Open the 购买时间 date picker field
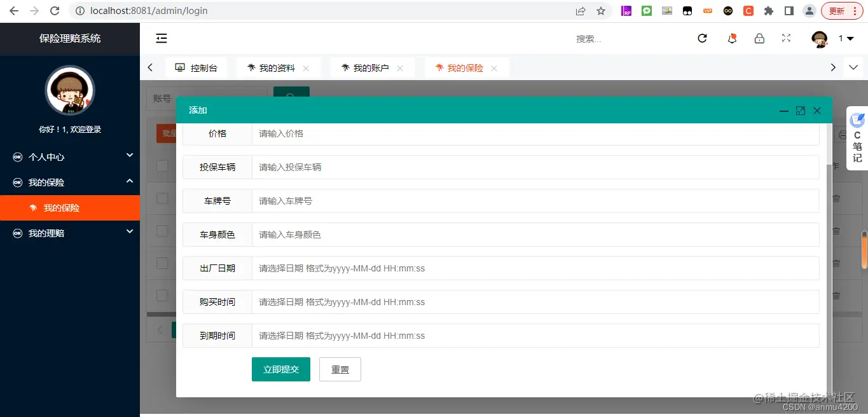Screen dimensions: 868x417 pos(535,302)
